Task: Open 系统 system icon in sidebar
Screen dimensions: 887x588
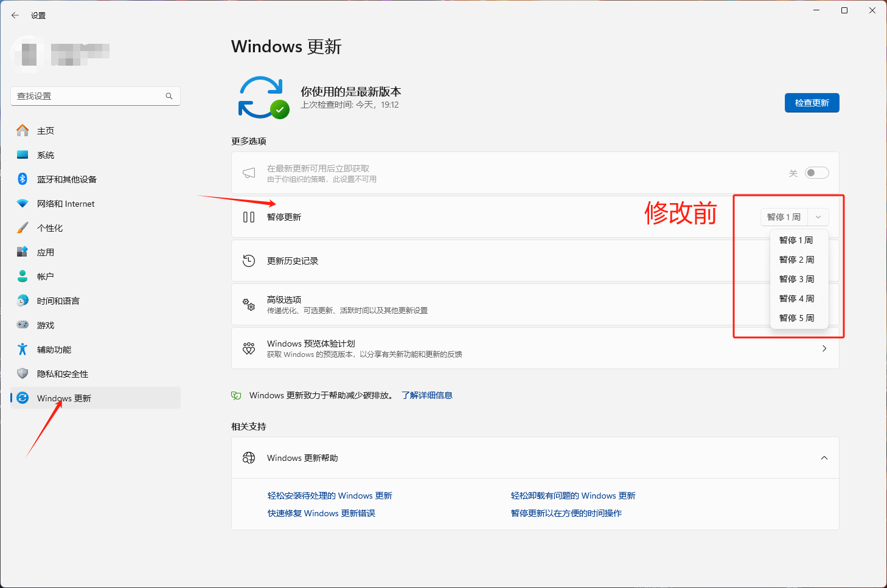Action: 23,154
